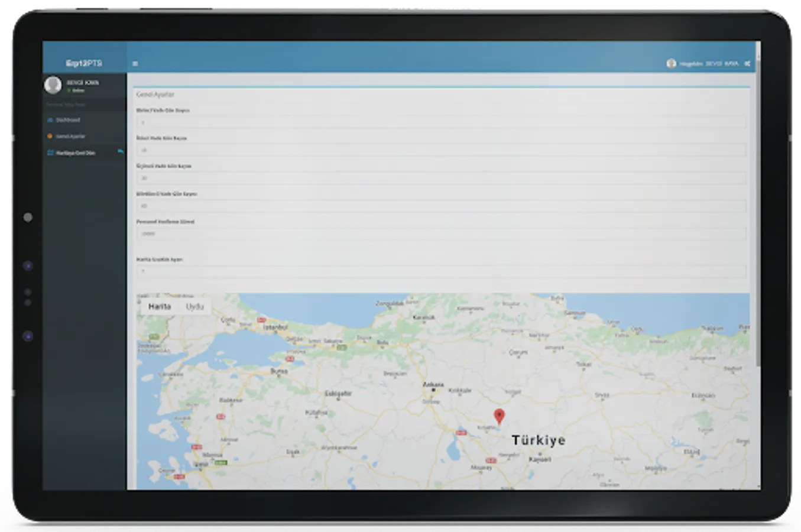
Task: Click the Zonguldak label on the map
Action: pyautogui.click(x=390, y=303)
